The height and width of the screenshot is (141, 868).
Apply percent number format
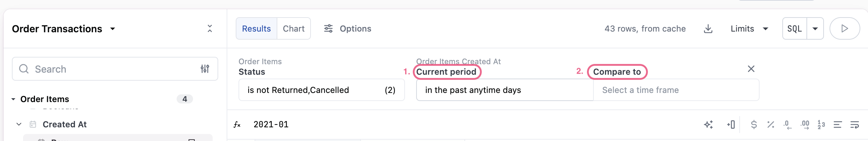[x=770, y=125]
